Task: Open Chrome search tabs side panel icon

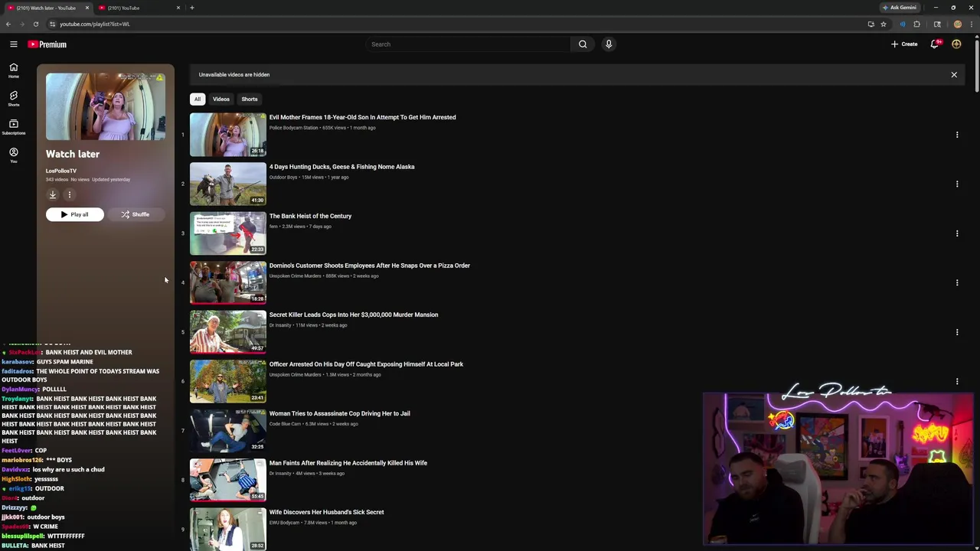Action: (937, 24)
